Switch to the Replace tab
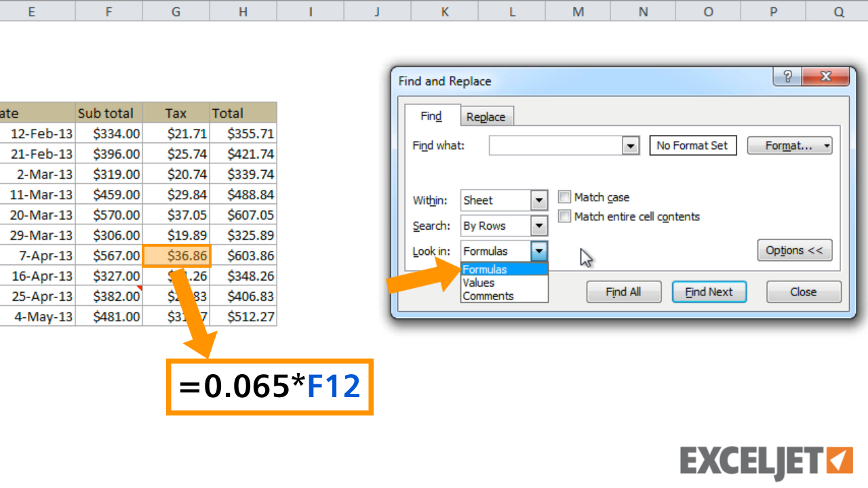868x488 pixels. tap(486, 117)
